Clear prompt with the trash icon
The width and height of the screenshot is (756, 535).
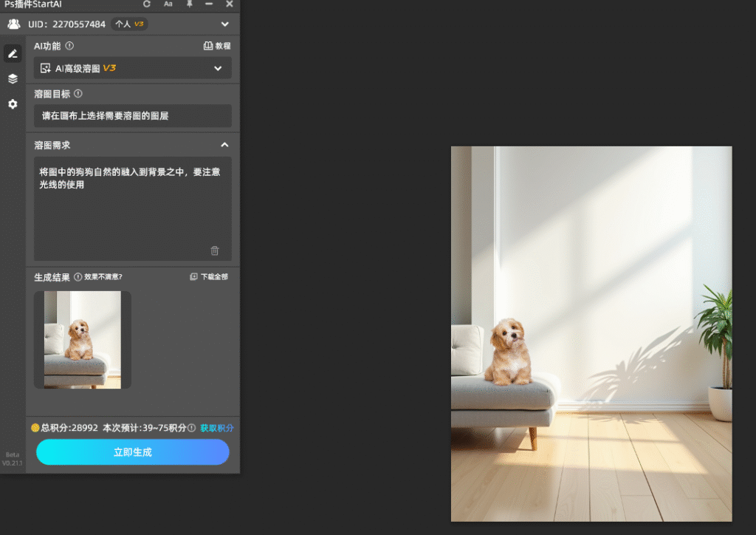pyautogui.click(x=215, y=251)
